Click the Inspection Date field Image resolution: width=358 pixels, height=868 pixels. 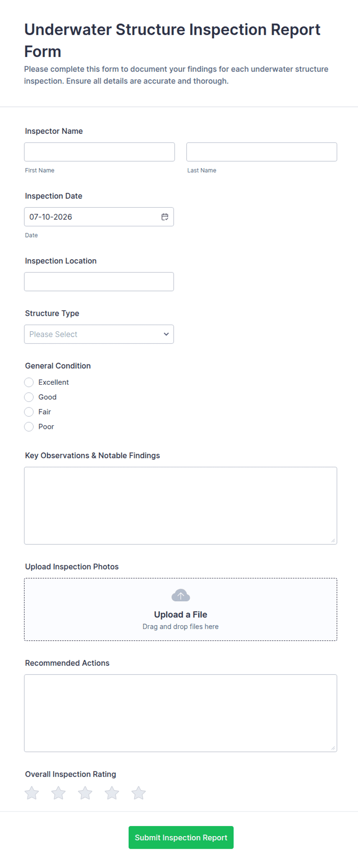pyautogui.click(x=99, y=217)
